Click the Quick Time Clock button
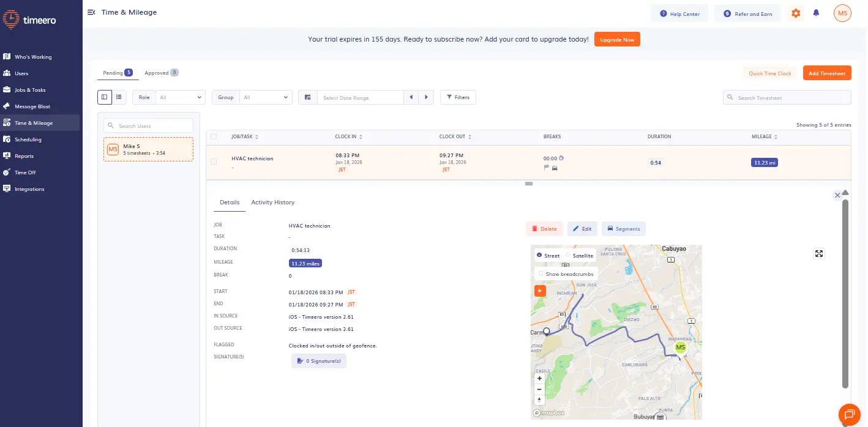This screenshot has width=868, height=427. [770, 73]
